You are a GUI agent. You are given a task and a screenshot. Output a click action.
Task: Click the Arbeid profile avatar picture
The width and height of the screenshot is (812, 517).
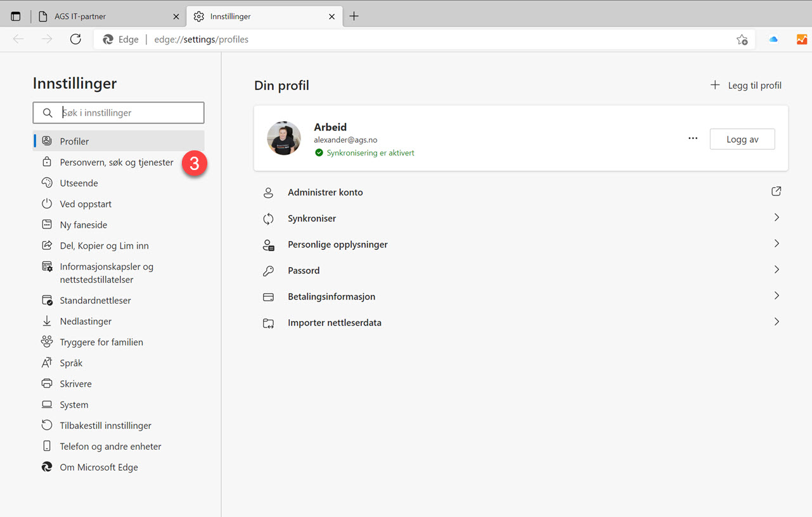(284, 138)
